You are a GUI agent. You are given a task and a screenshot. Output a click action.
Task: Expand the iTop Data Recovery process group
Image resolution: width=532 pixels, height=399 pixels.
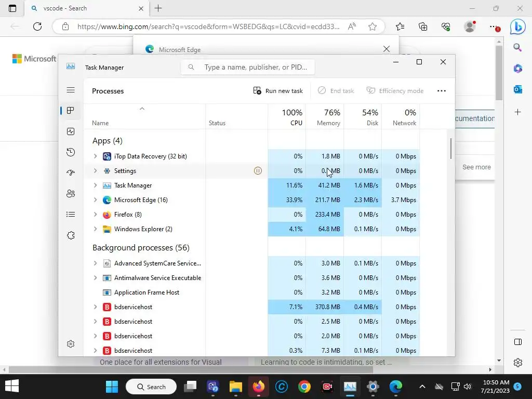click(x=96, y=156)
